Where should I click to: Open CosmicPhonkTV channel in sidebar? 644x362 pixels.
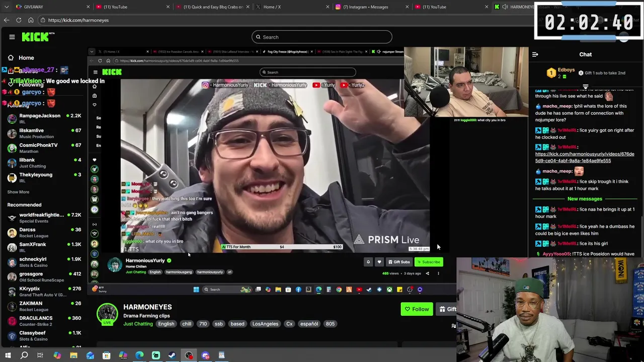coord(44,148)
